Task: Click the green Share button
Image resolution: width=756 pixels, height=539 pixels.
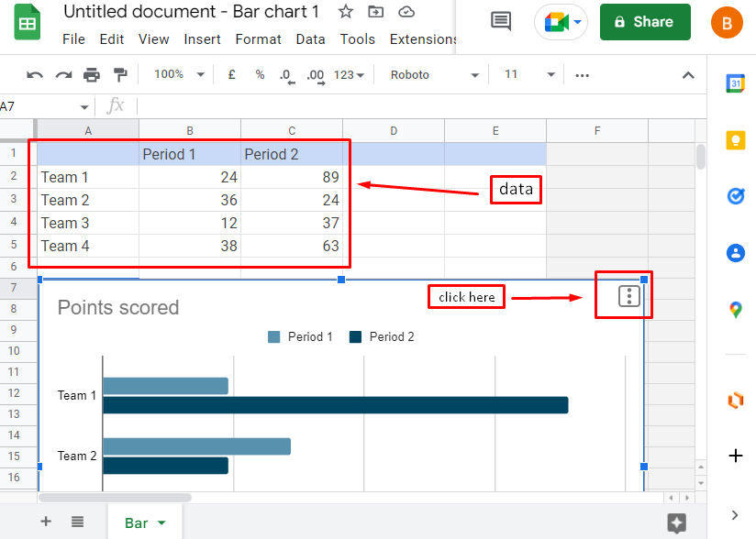Action: coord(645,22)
